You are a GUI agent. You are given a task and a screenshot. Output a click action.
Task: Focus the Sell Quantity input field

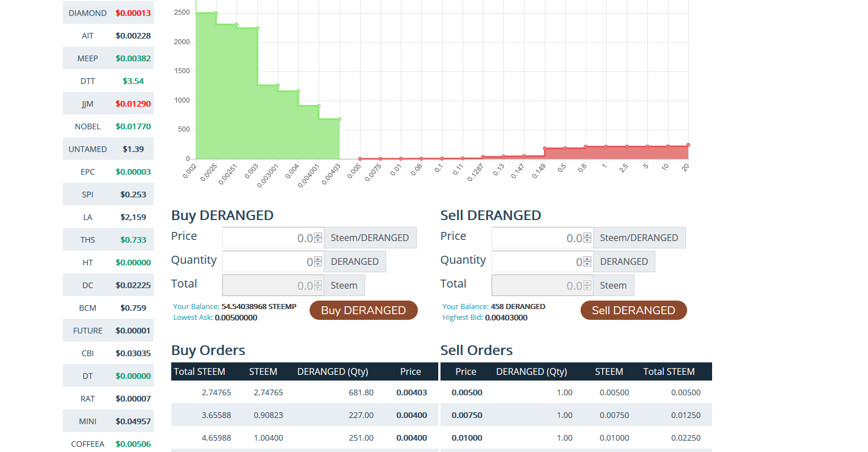542,261
